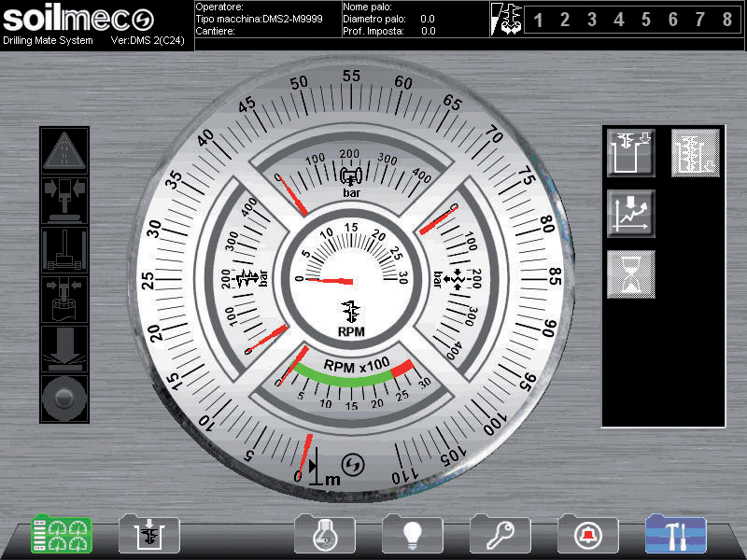Toggle the auger extraction mode icon
Screen dimensions: 747x560
click(696, 153)
